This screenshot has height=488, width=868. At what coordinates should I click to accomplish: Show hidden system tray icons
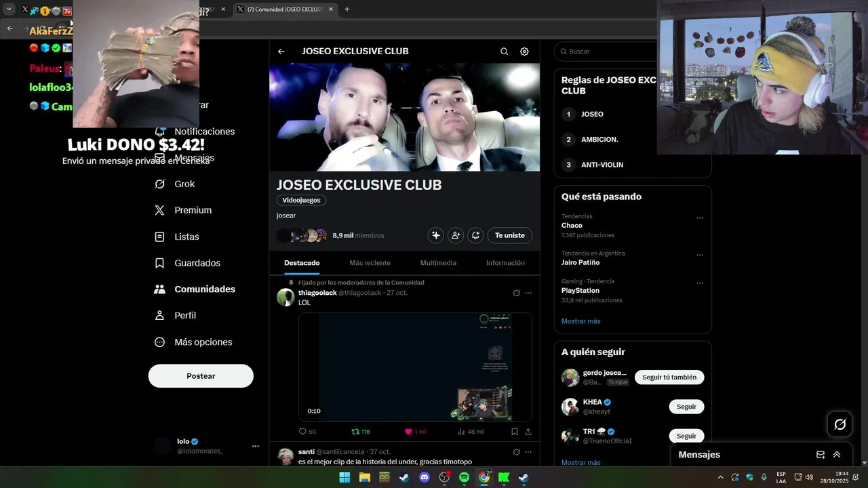pyautogui.click(x=720, y=477)
